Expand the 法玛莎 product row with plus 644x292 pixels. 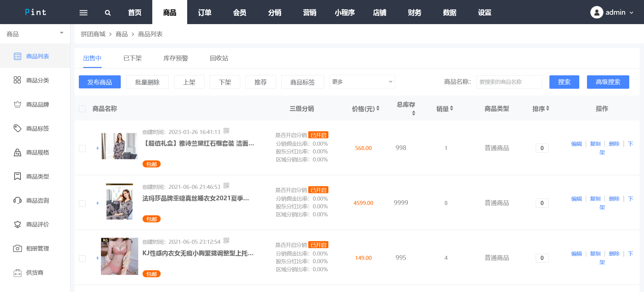[98, 203]
